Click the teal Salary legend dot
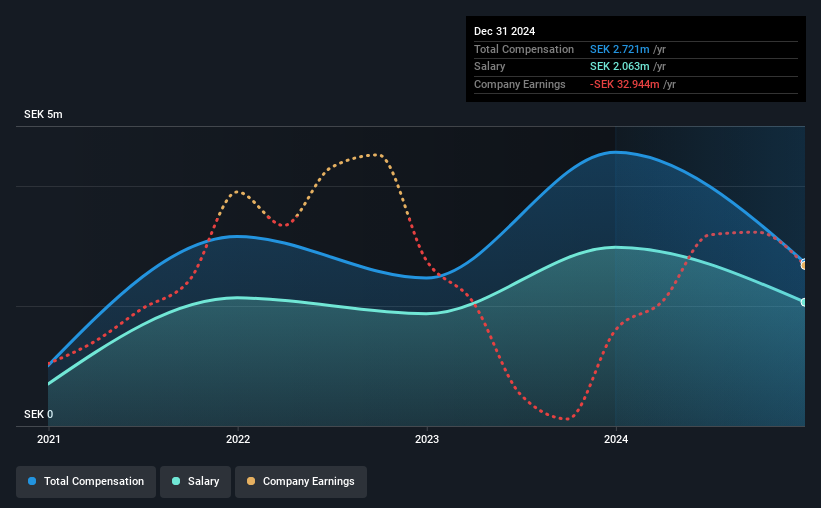This screenshot has width=821, height=508. (176, 481)
